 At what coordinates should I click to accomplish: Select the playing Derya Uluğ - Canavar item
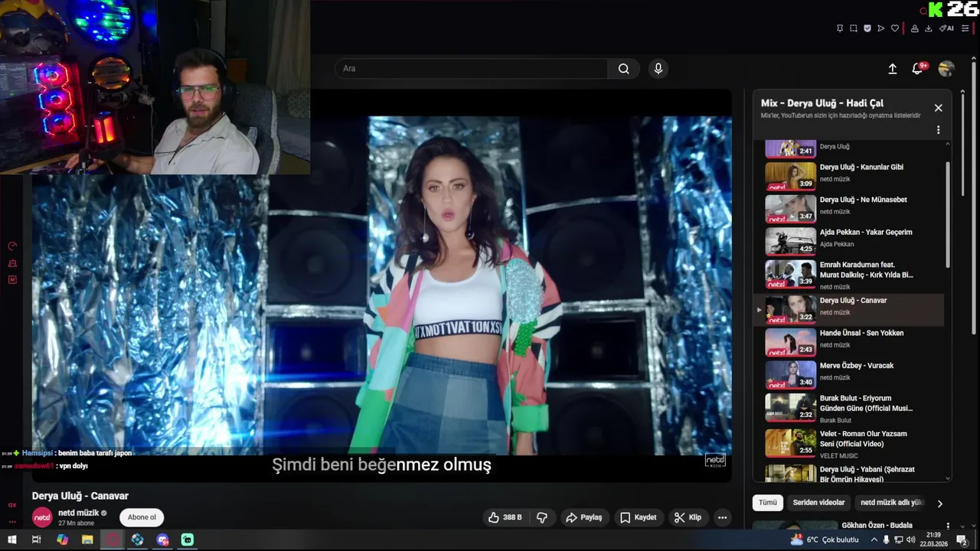click(850, 309)
